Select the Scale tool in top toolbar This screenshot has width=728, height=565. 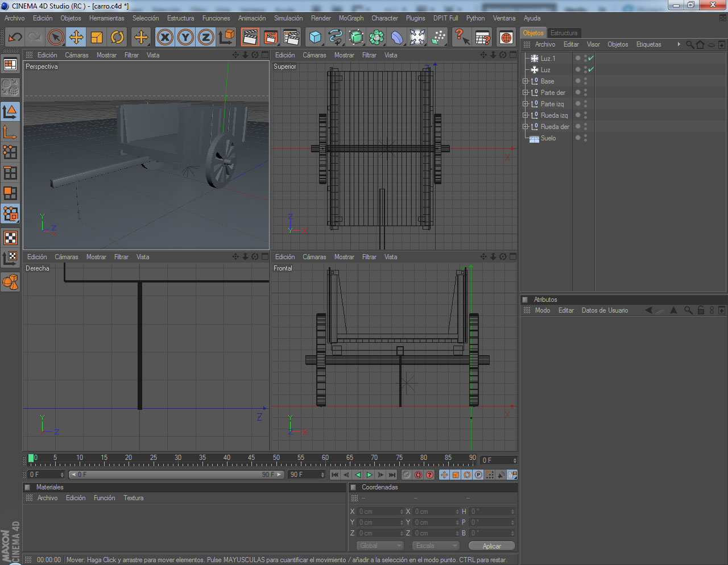click(x=97, y=38)
